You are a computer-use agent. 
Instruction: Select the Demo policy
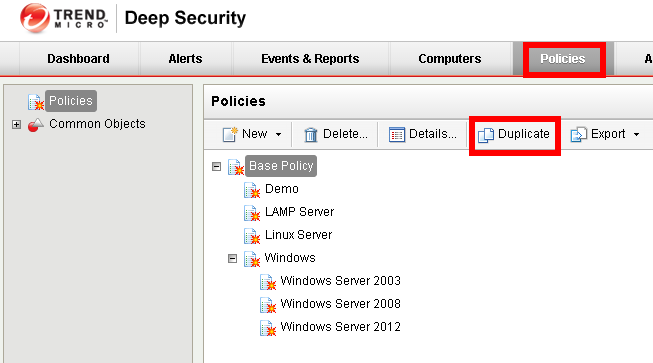click(282, 189)
